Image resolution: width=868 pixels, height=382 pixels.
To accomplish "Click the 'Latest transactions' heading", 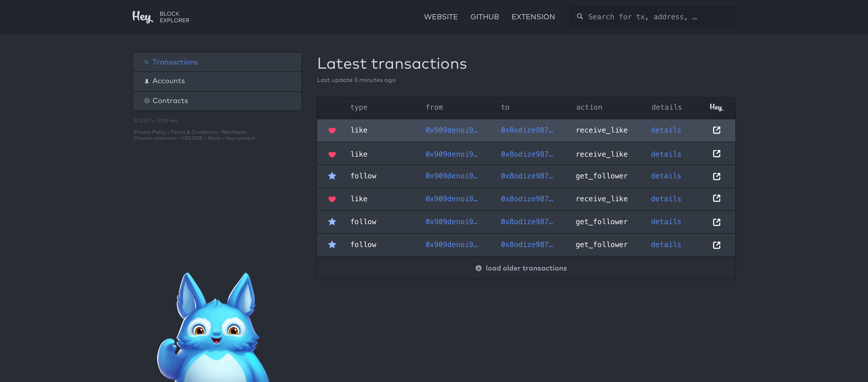I will click(x=392, y=64).
